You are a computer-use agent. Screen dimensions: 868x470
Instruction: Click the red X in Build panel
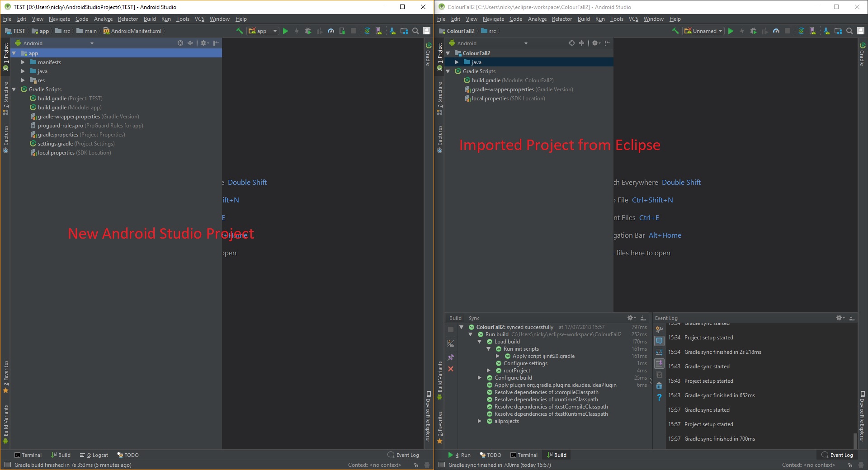(x=451, y=369)
